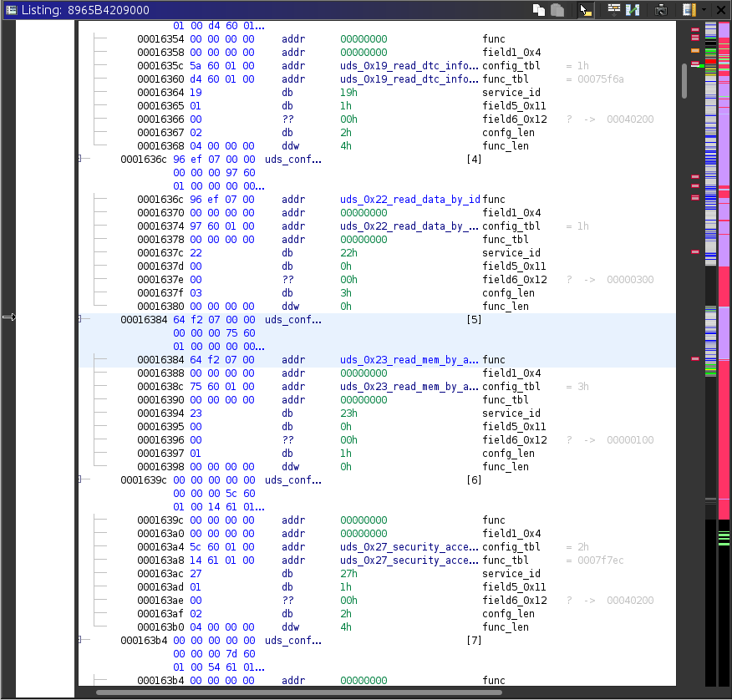The width and height of the screenshot is (732, 700).
Task: Expand the structure node at 000163b4
Action: (x=80, y=640)
